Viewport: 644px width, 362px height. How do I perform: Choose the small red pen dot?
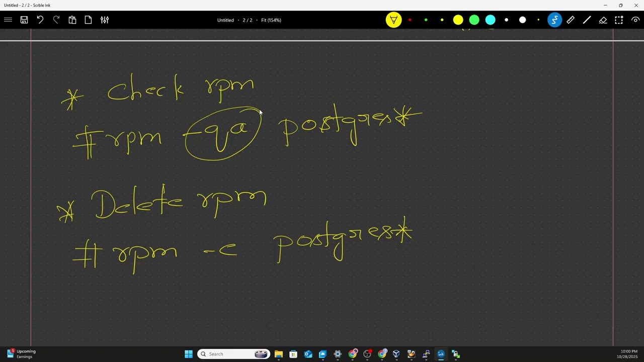click(x=410, y=20)
